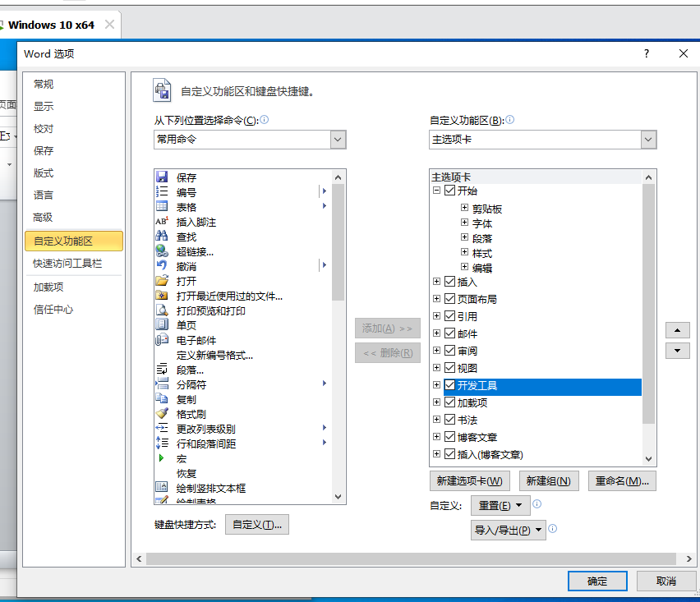
Task: Click the info icon beside 从下列位置选择命令
Action: pos(265,120)
